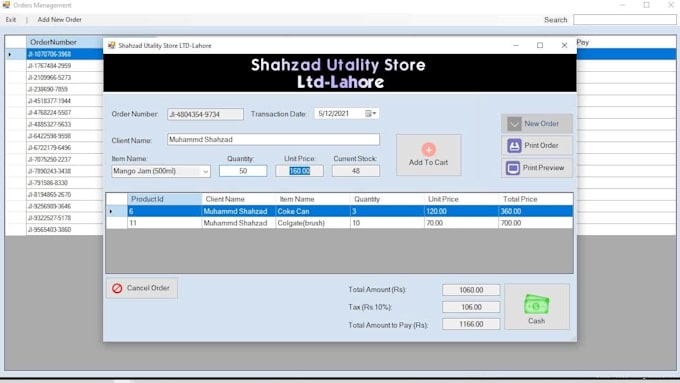Viewport: 680px width, 383px height.
Task: Open Add New Order menu in Orders Management
Action: (59, 20)
